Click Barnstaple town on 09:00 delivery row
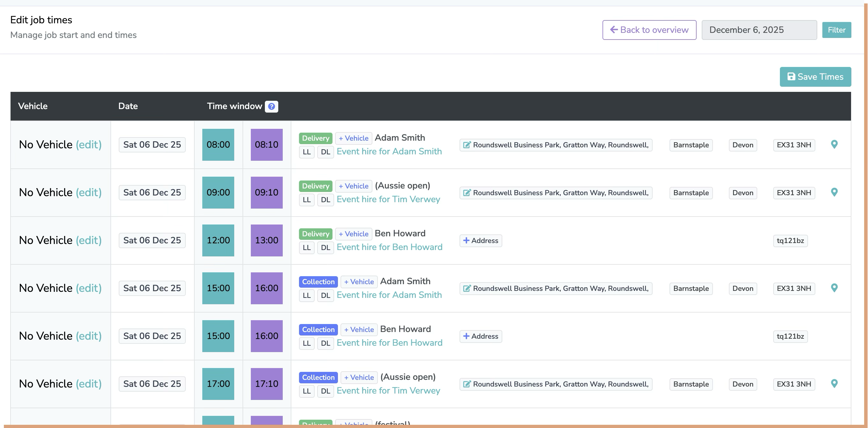Screen dimensions: 868x428 (x=691, y=193)
